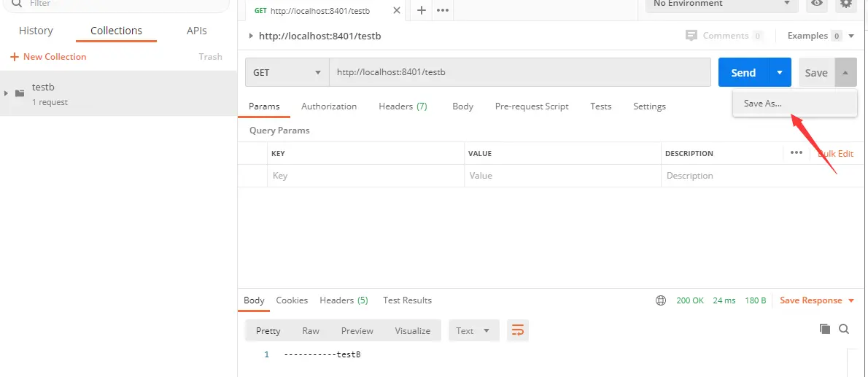The width and height of the screenshot is (868, 377).
Task: Open the Examples dropdown
Action: click(x=821, y=36)
